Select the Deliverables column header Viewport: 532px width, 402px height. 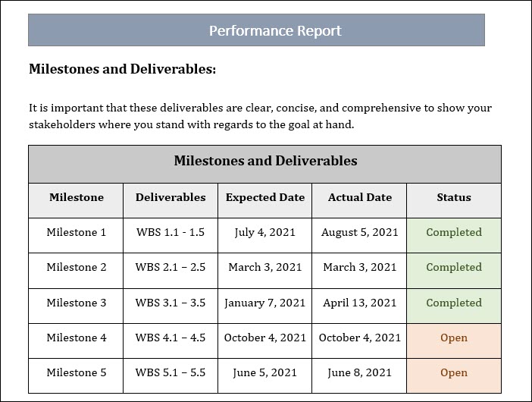coord(171,200)
